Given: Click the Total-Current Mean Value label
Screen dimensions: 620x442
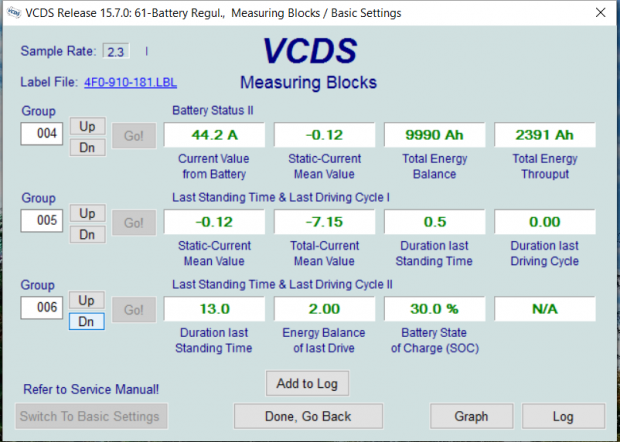Looking at the screenshot, I should [x=324, y=253].
